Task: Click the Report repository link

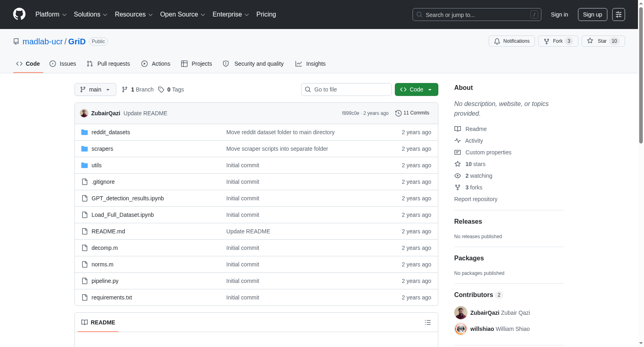Action: tap(476, 199)
